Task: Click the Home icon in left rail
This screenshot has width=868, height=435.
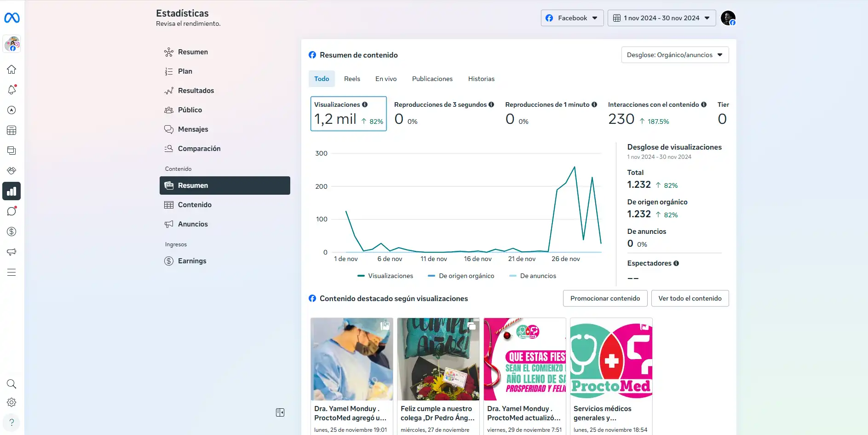Action: [x=11, y=70]
